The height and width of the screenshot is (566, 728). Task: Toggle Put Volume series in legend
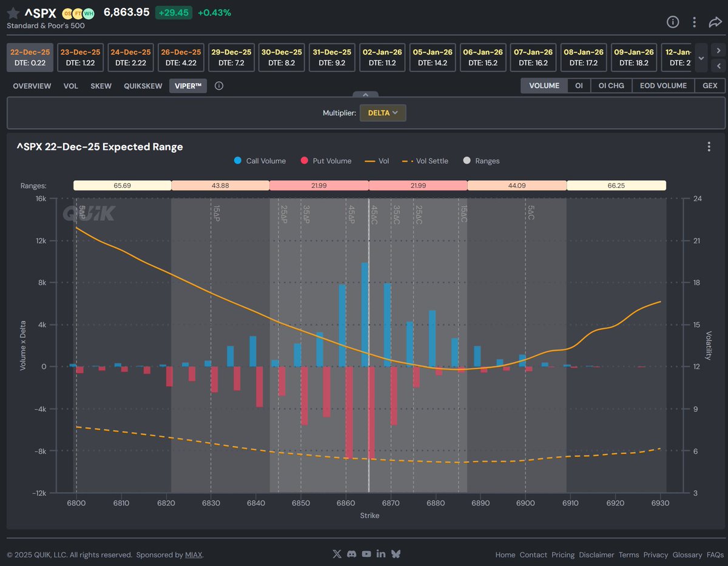pos(326,161)
